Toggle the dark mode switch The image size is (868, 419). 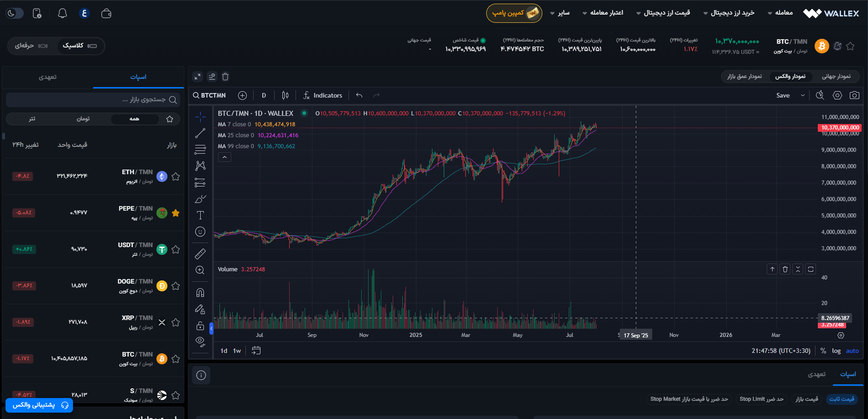click(14, 13)
